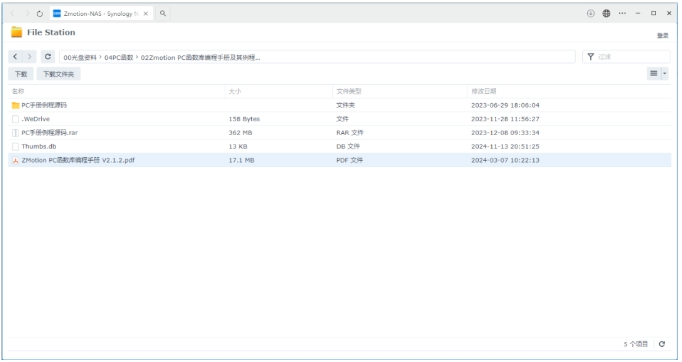Click the .WeDrive file icon
The height and width of the screenshot is (362, 682).
tap(16, 119)
